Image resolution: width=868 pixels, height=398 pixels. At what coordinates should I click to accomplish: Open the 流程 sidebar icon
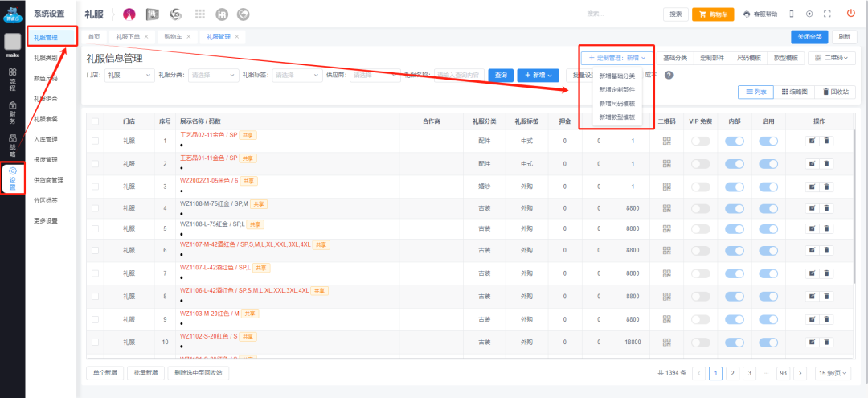pos(12,79)
